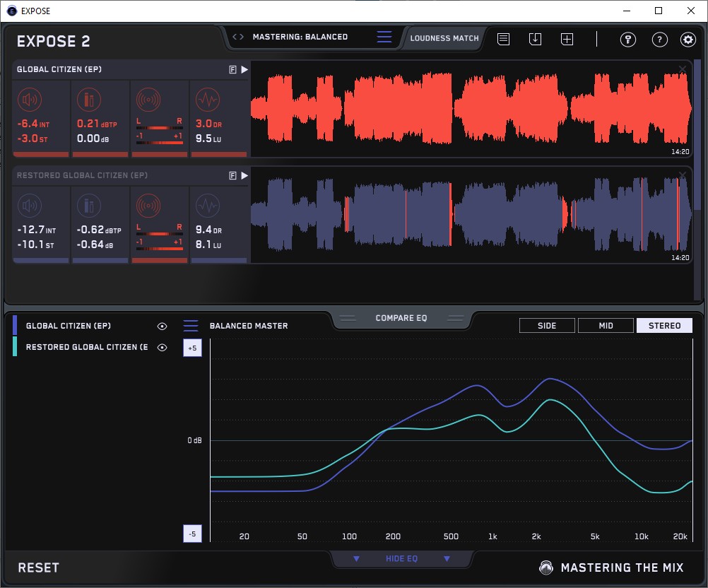708x588 pixels.
Task: Switch EQ view to Mid
Action: click(606, 326)
